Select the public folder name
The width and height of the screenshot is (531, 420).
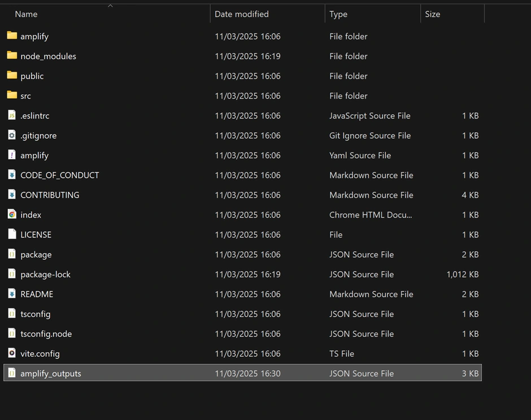click(x=32, y=76)
